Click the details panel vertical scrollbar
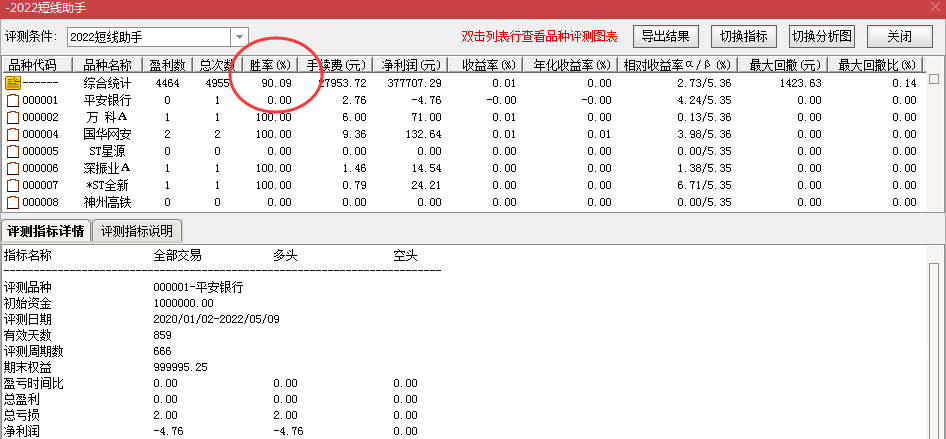Screen dimensions: 946x439 coord(934,350)
